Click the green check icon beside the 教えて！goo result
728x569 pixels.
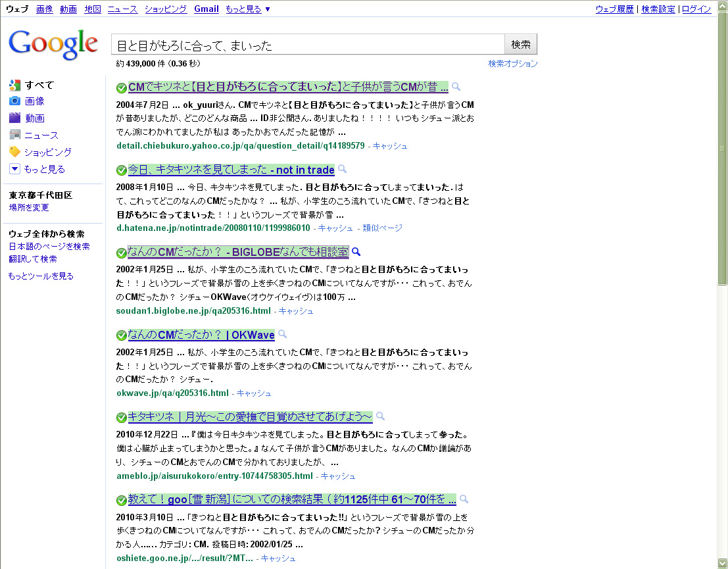[121, 500]
